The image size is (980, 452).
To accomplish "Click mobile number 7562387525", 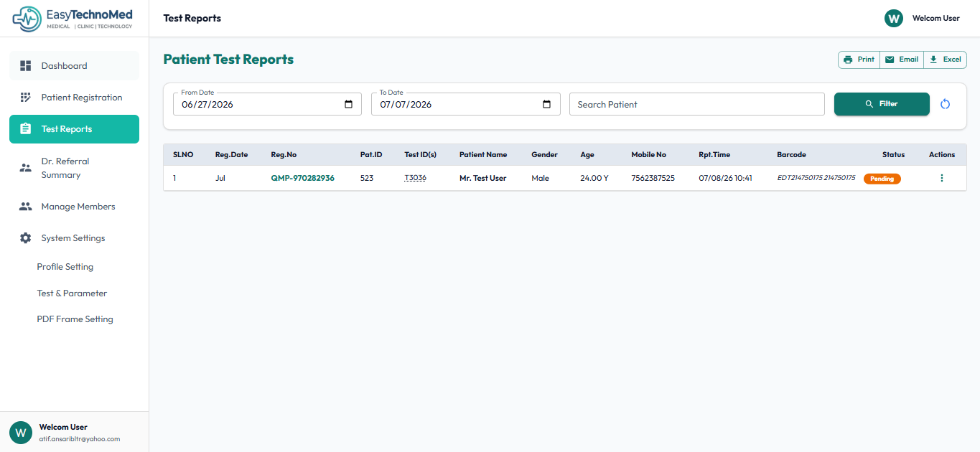I will (x=653, y=178).
